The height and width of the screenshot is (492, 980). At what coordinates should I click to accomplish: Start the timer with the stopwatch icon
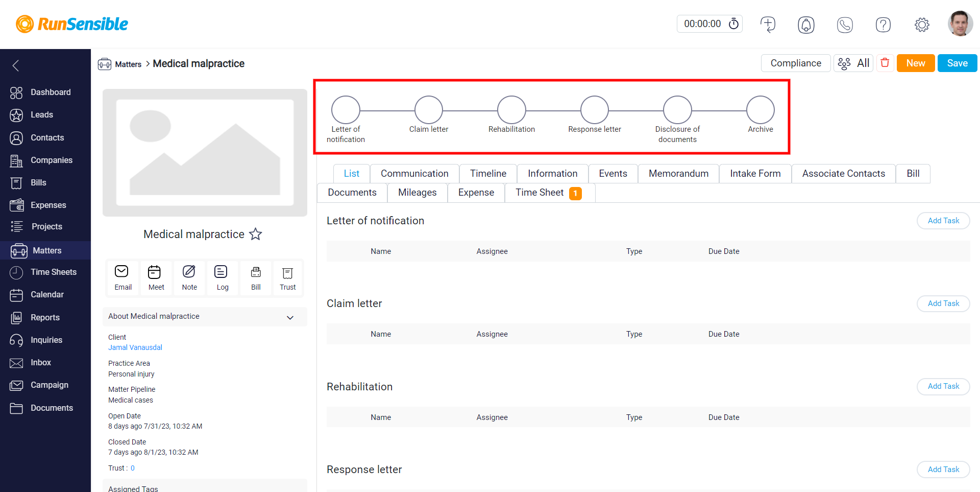pyautogui.click(x=733, y=24)
